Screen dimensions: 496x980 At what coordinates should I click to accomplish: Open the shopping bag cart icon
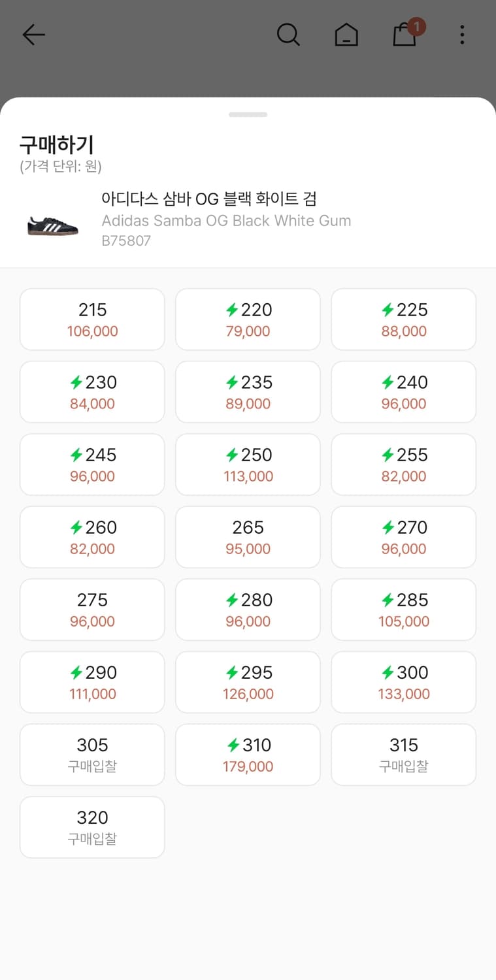405,35
